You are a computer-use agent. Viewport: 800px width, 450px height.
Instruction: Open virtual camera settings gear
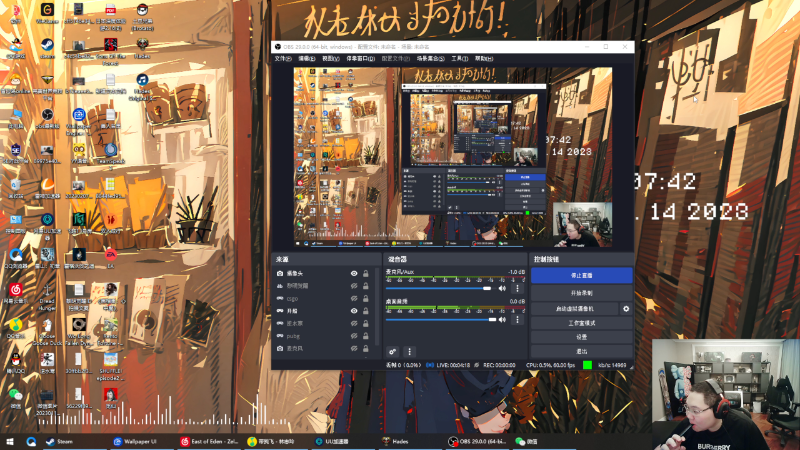point(626,309)
